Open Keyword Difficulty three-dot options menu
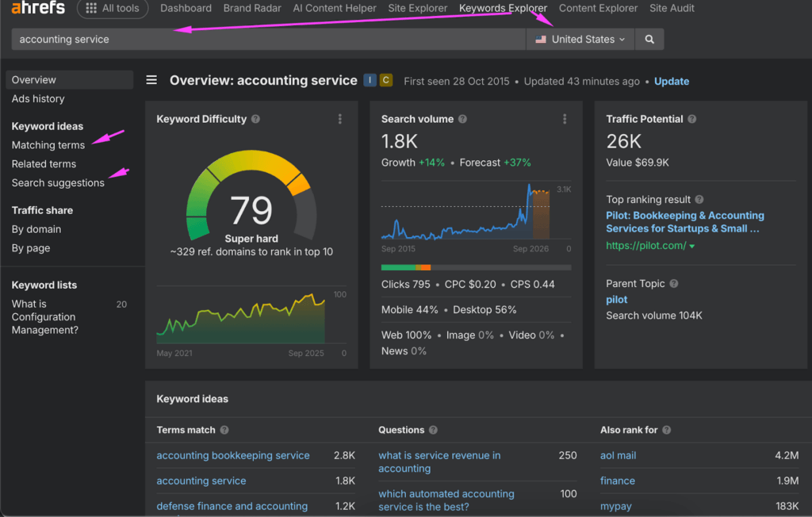812x517 pixels. (x=340, y=120)
